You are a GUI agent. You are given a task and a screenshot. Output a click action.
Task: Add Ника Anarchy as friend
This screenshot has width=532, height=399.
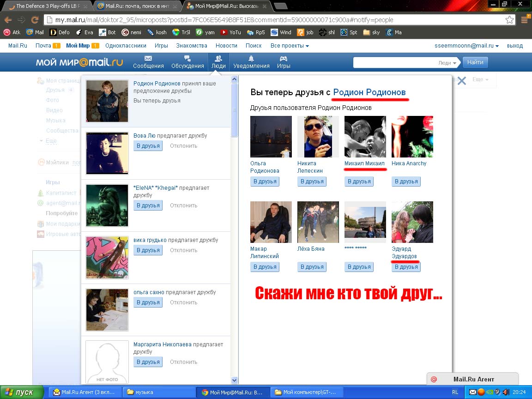click(406, 181)
